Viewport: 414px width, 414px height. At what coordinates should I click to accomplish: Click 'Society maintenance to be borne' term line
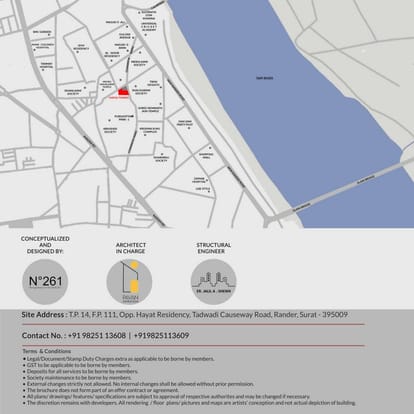point(77,378)
